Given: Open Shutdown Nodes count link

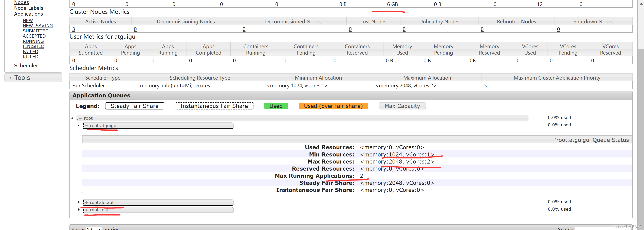Looking at the screenshot, I should [x=559, y=29].
